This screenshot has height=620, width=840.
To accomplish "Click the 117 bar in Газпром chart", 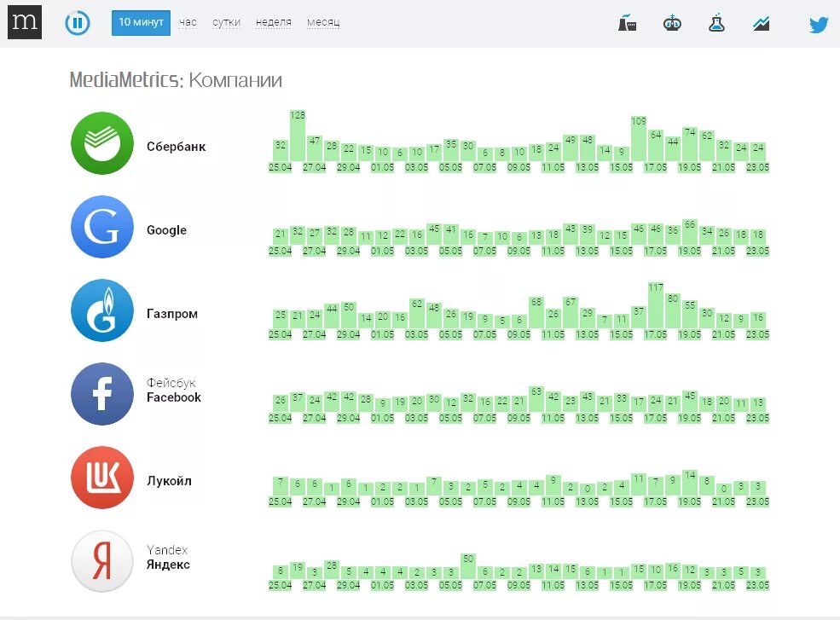I will 656,305.
